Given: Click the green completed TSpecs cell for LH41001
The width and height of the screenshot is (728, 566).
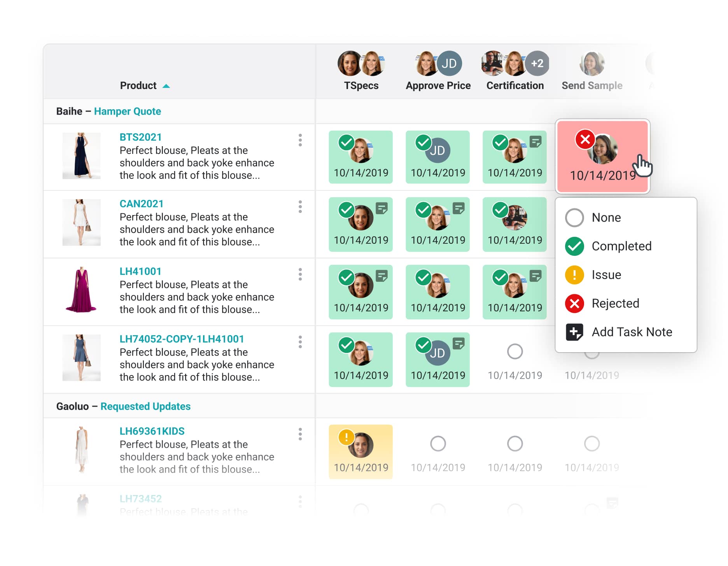Looking at the screenshot, I should point(360,292).
